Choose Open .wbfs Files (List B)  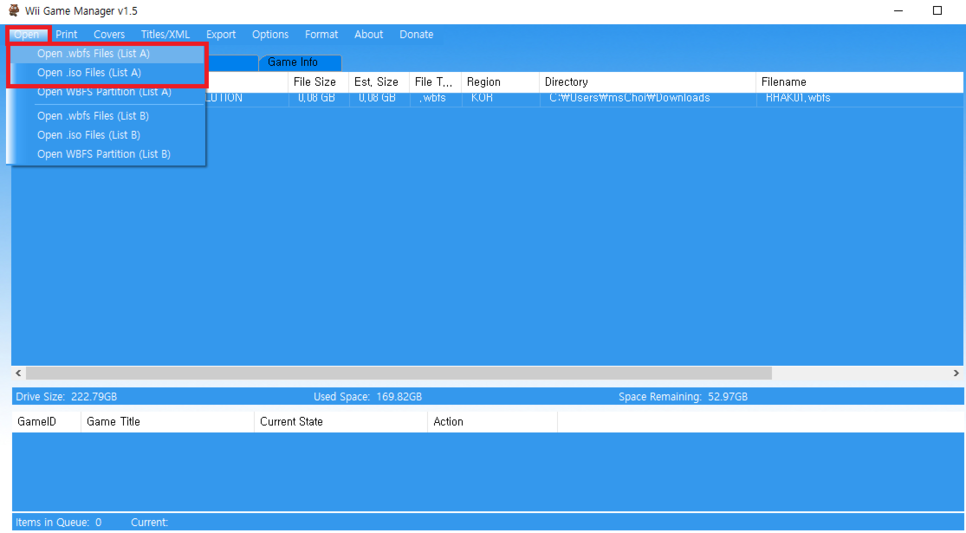[x=106, y=116]
